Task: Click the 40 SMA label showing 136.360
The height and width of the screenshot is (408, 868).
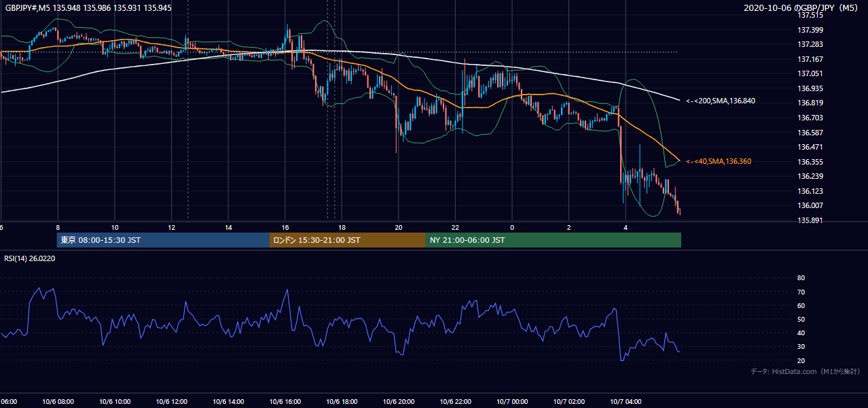Action: pyautogui.click(x=719, y=161)
